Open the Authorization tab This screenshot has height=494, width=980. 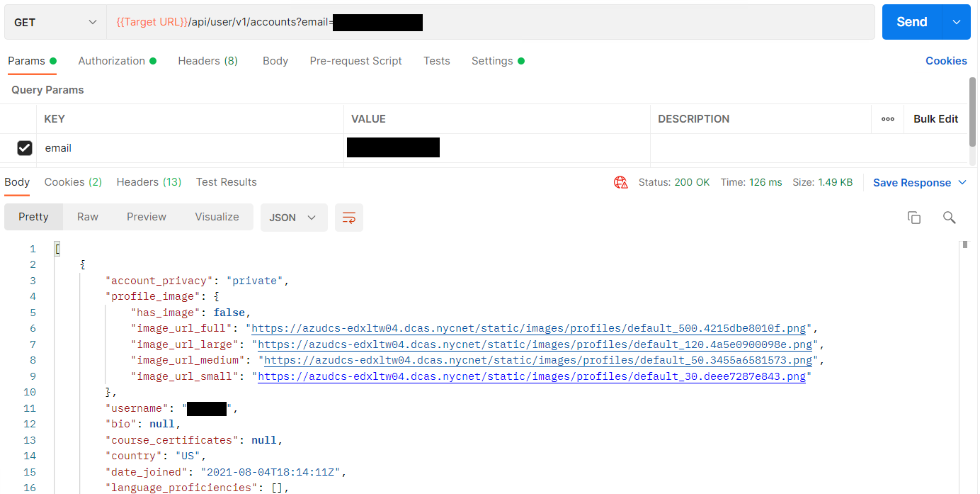(x=117, y=61)
